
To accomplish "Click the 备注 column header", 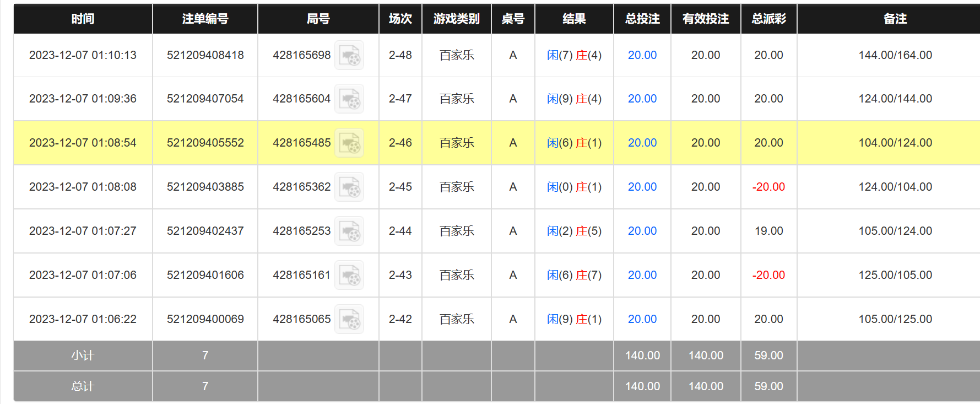I will [x=895, y=19].
